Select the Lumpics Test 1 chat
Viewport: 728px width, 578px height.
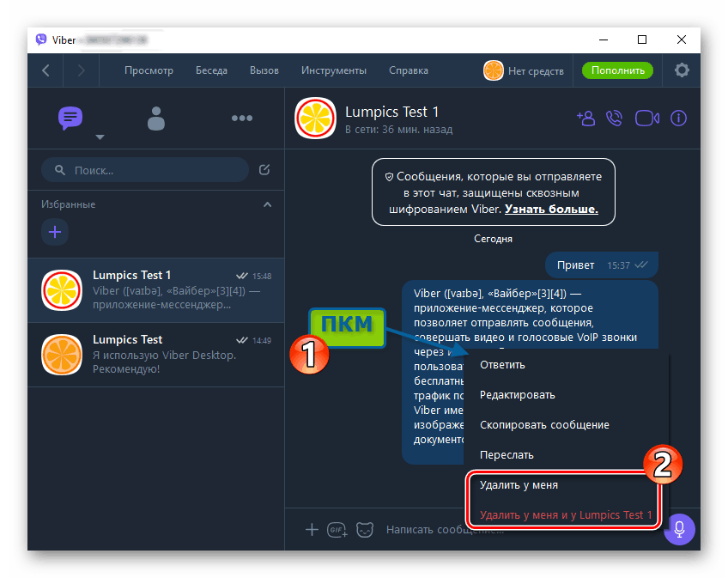pos(156,290)
